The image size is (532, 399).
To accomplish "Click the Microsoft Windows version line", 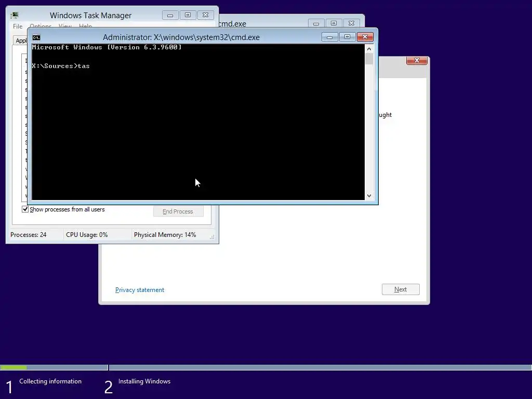I will [x=107, y=47].
